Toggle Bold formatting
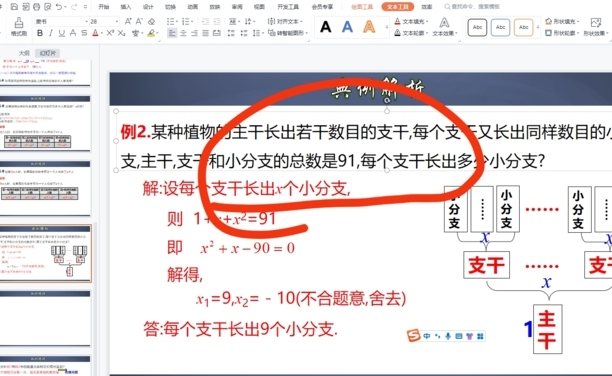The height and width of the screenshot is (376, 612). point(40,33)
